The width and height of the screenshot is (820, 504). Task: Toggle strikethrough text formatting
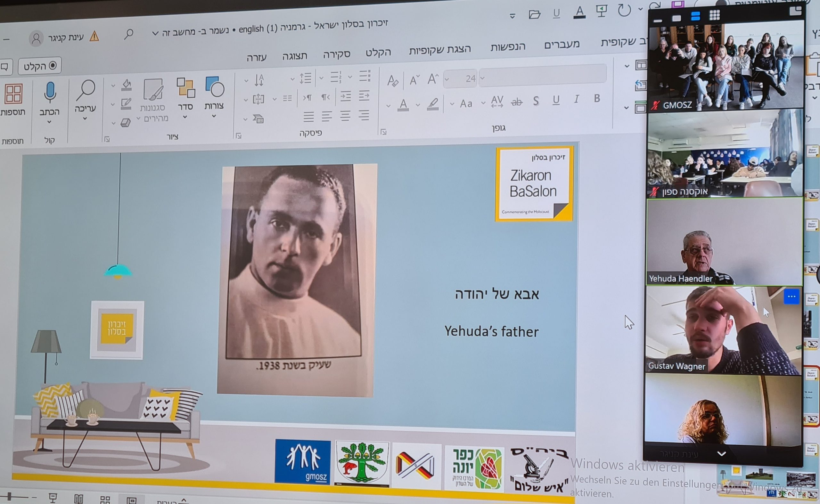click(517, 102)
